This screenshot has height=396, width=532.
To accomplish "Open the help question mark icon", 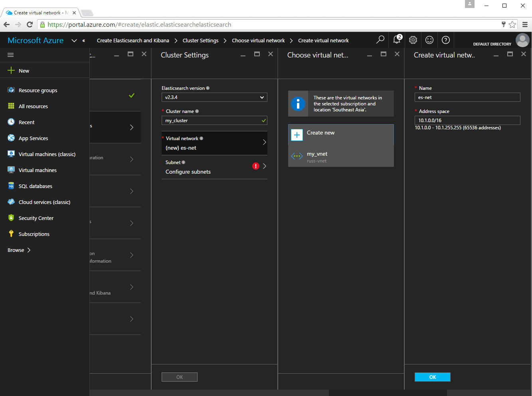I will coord(446,40).
